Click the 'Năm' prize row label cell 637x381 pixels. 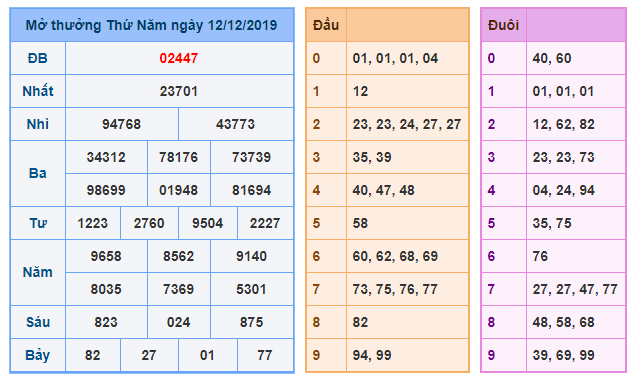pyautogui.click(x=38, y=273)
